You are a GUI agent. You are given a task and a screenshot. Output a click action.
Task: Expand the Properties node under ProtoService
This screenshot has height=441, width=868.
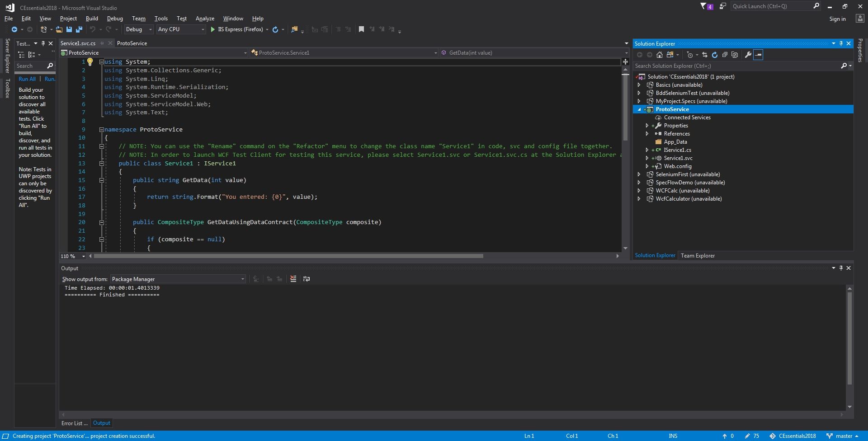(647, 126)
